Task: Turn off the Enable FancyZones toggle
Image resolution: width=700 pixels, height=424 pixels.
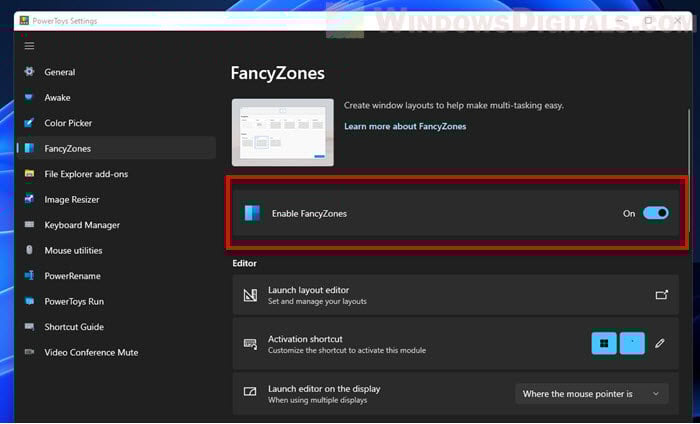Action: (655, 213)
